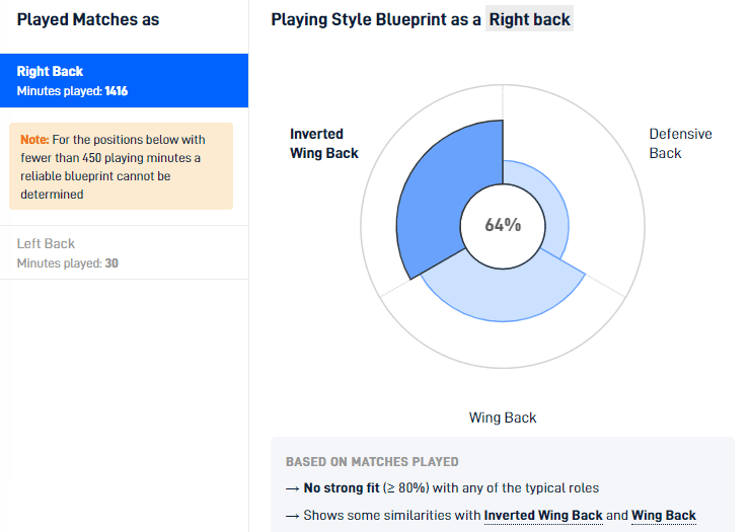Viewport: 750px width, 532px height.
Task: Open underlined Wing Back link in summary
Action: click(663, 515)
